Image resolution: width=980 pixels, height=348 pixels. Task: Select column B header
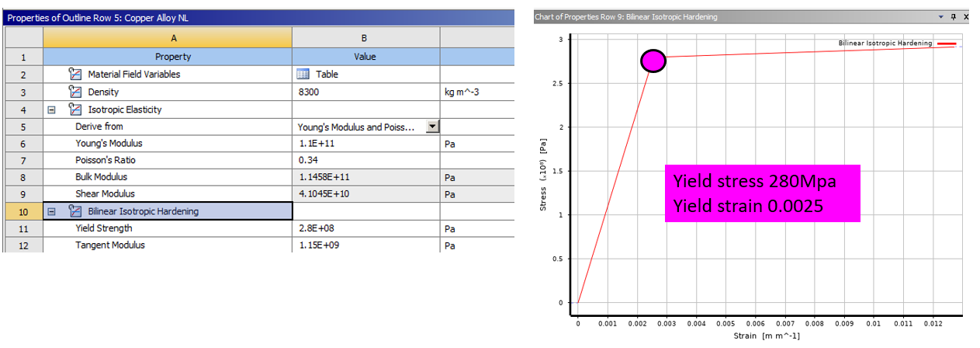365,37
